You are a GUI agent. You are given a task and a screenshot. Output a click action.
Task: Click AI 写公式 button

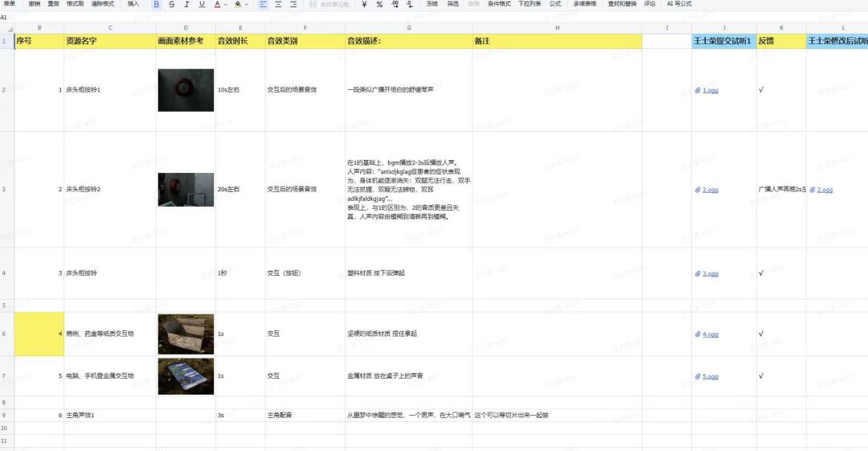[679, 4]
